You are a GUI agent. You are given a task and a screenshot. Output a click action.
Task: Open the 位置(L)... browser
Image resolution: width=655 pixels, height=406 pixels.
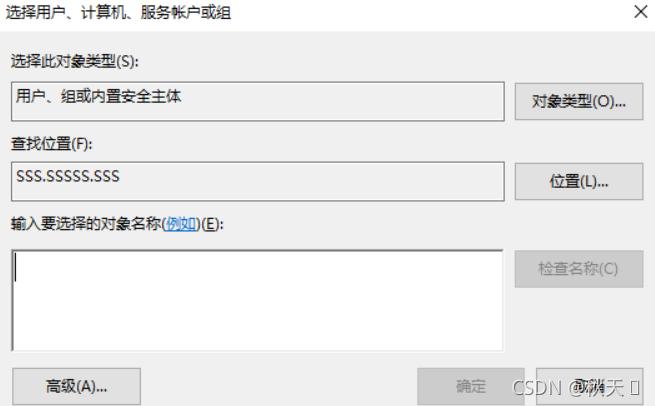(579, 182)
